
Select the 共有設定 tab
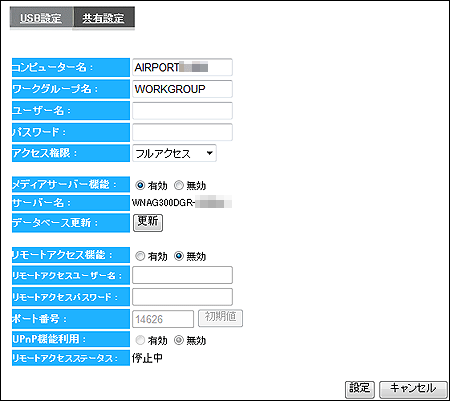[104, 18]
